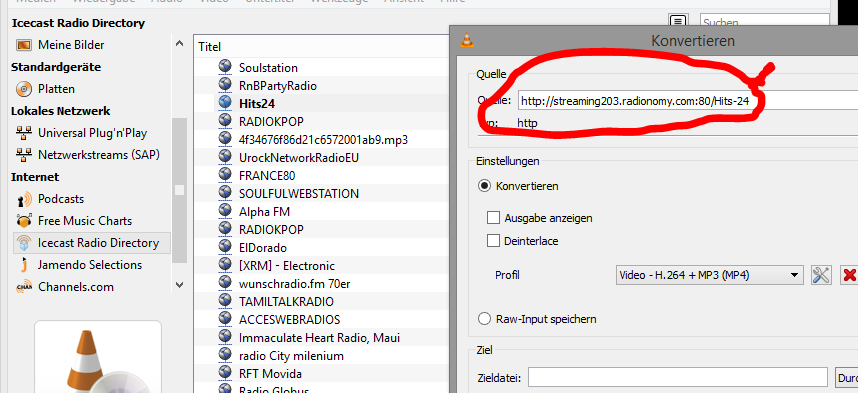Click the Zieldatei input field
Viewport: 858px width, 393px height.
coord(677,377)
